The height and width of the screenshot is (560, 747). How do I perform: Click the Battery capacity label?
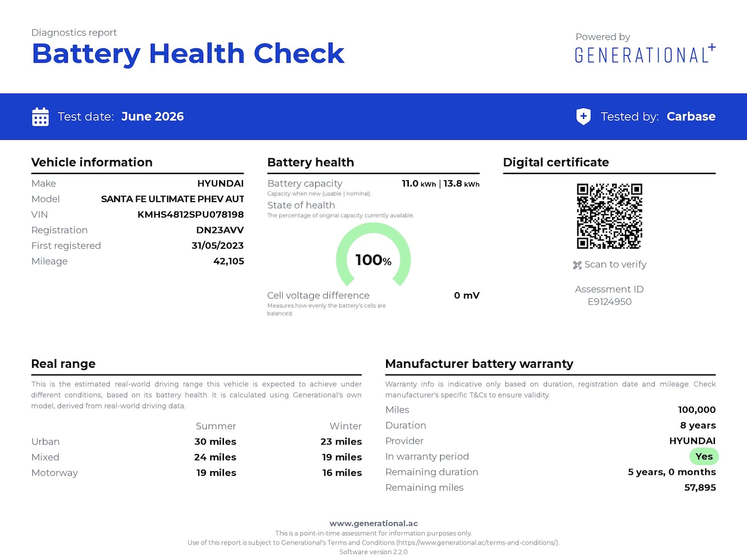click(305, 184)
